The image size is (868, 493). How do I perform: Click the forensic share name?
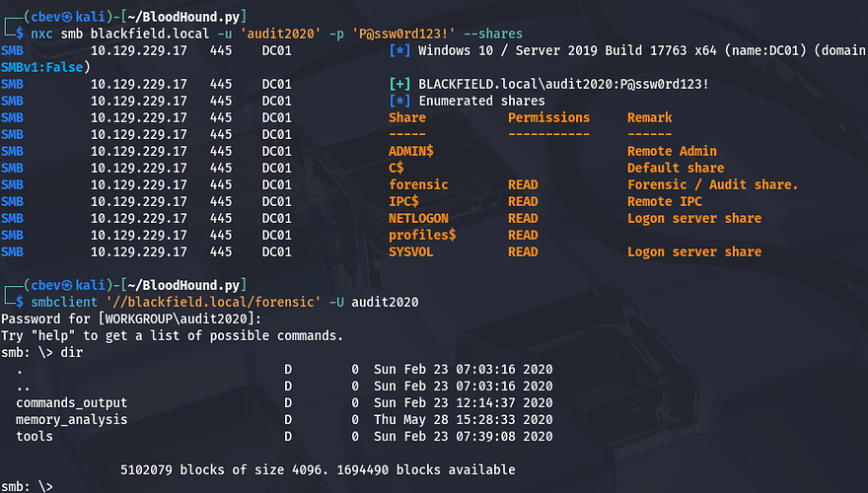pos(418,184)
